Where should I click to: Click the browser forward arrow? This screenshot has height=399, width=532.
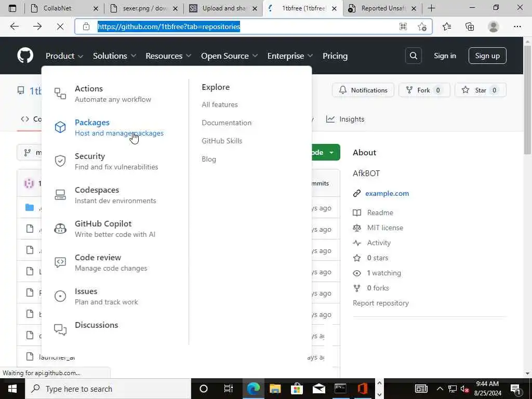click(x=37, y=26)
